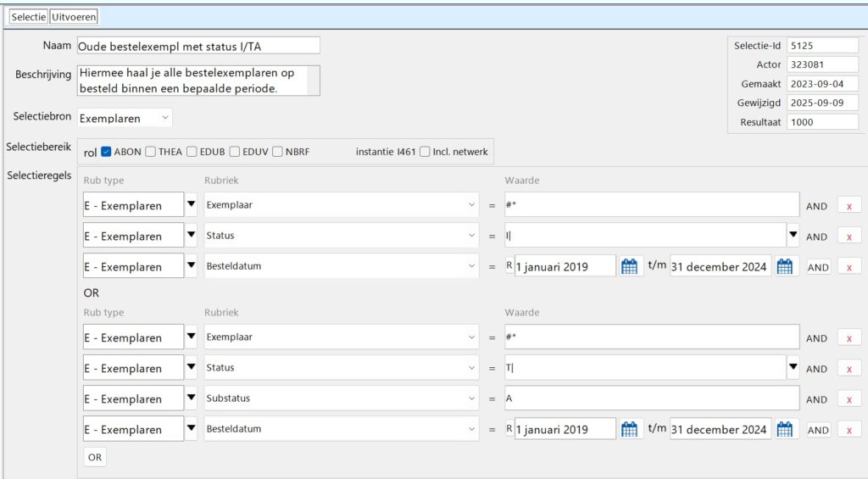Image resolution: width=868 pixels, height=479 pixels.
Task: Click the AND button on the top Besteldatum row
Action: (817, 267)
